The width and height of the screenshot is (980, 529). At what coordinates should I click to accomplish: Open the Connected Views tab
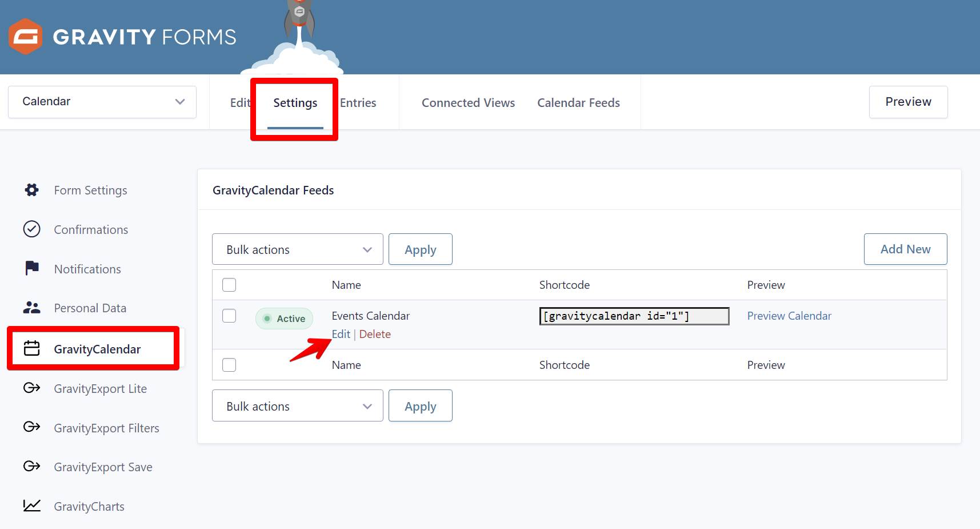tap(468, 103)
